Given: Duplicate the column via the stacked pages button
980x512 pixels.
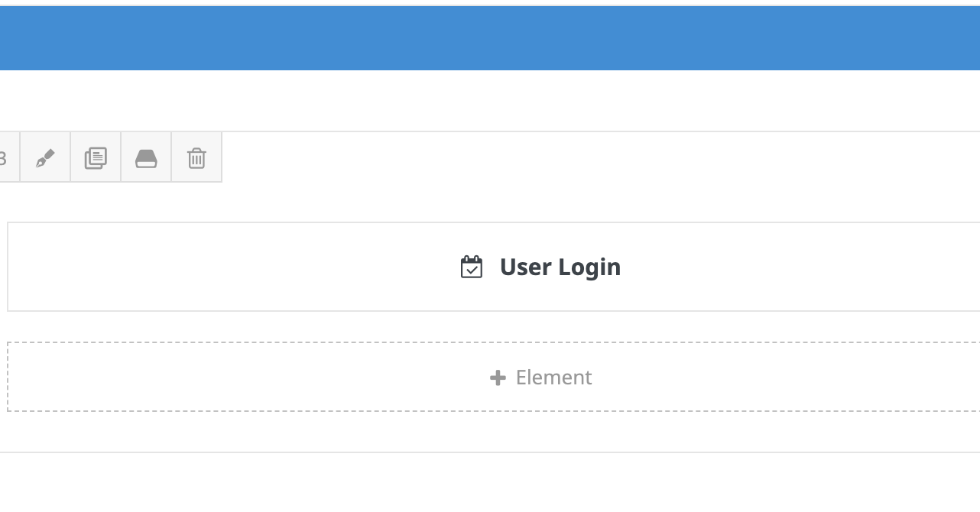Looking at the screenshot, I should point(96,157).
